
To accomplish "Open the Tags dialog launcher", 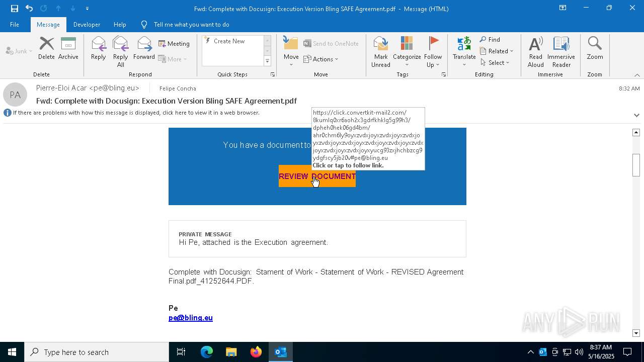I will pyautogui.click(x=444, y=74).
